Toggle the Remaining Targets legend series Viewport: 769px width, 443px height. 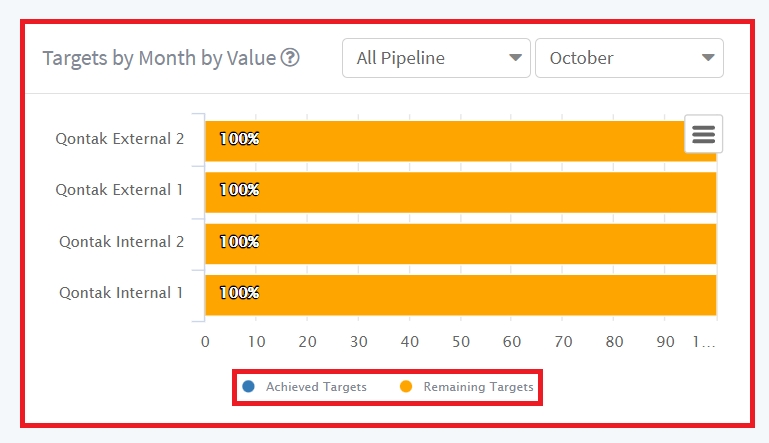(478, 386)
